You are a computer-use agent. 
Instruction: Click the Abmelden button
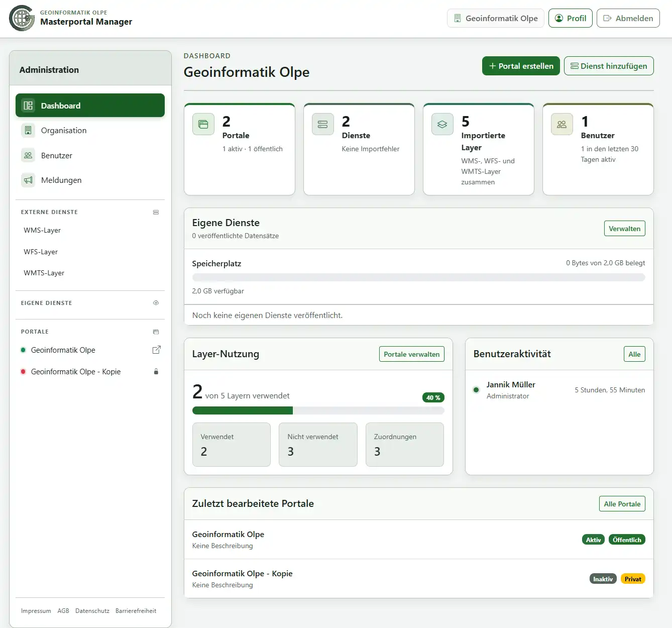coord(628,18)
